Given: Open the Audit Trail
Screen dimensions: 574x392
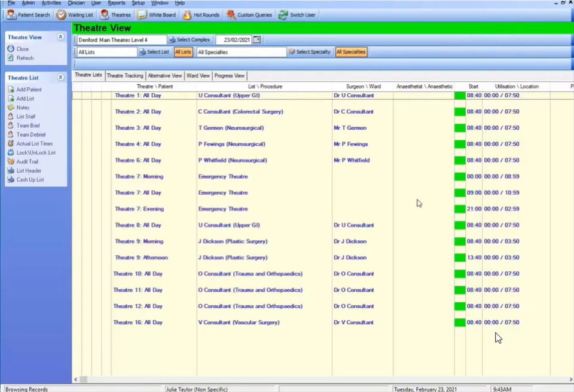Looking at the screenshot, I should point(23,161).
